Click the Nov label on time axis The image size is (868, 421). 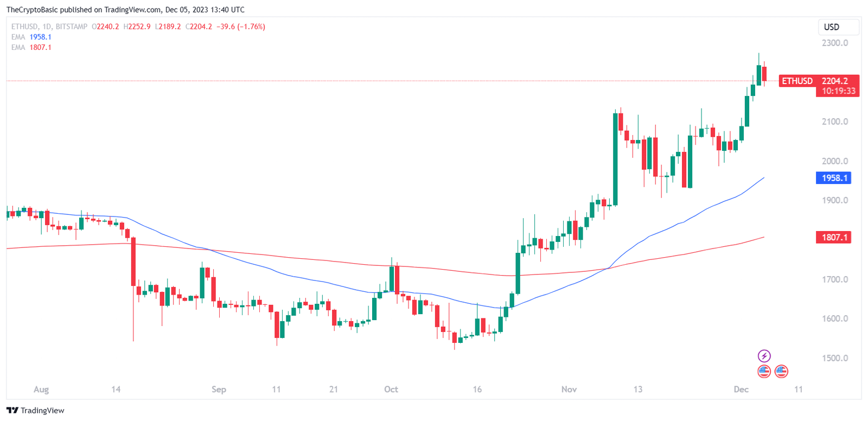coord(569,389)
